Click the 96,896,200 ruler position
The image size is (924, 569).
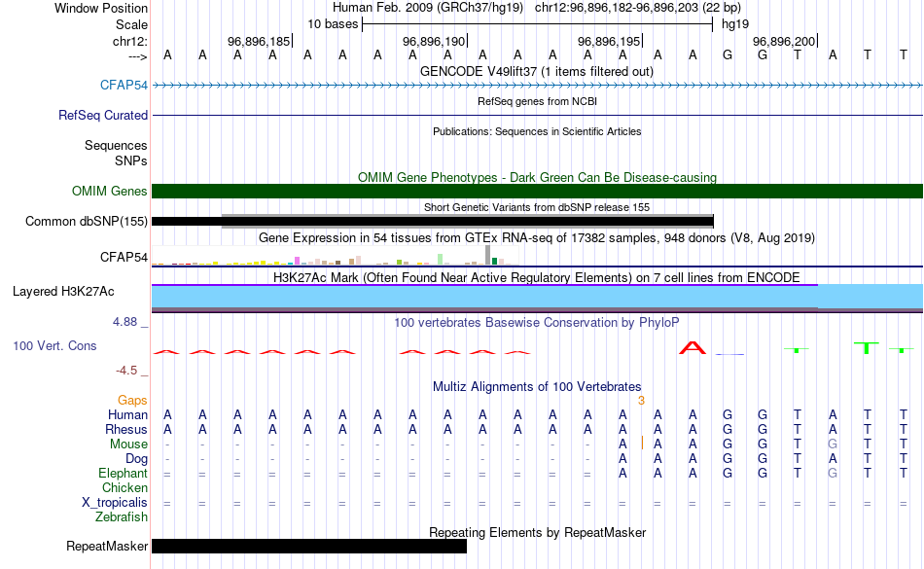784,41
